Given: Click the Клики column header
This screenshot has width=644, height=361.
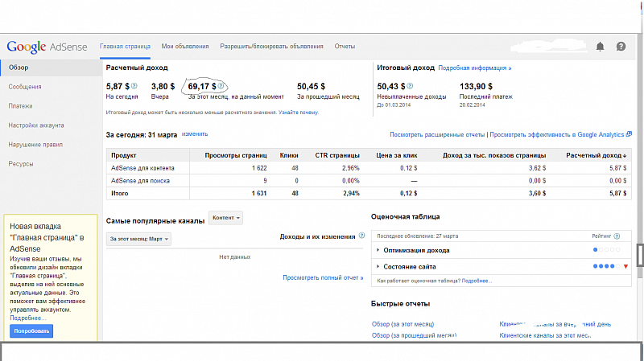Looking at the screenshot, I should [x=289, y=155].
